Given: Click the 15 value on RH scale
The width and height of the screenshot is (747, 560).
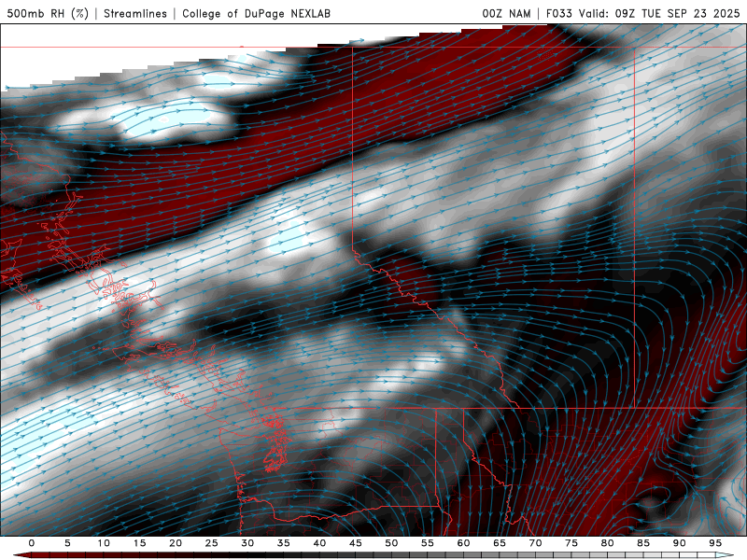Looking at the screenshot, I should pyautogui.click(x=139, y=543).
